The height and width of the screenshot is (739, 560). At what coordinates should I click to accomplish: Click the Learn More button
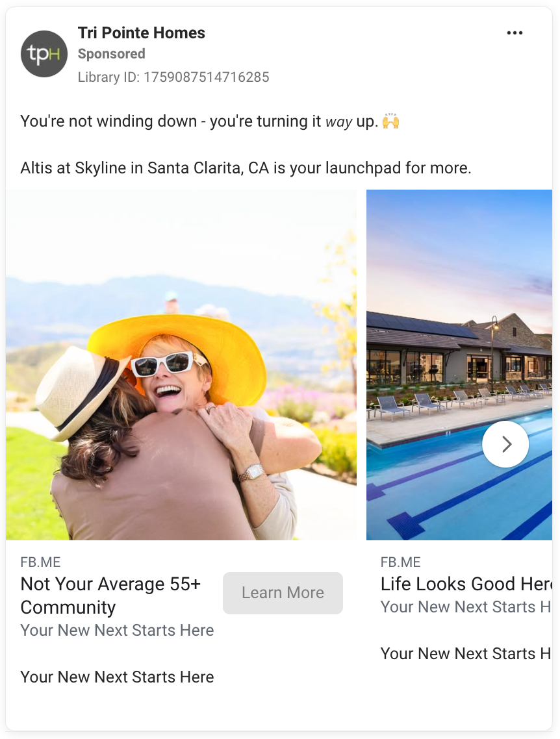(283, 593)
